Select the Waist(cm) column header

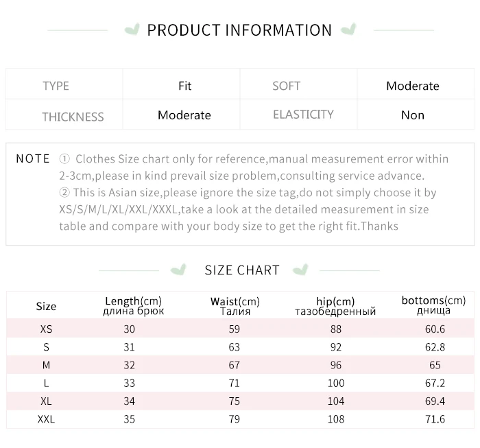coord(235,306)
